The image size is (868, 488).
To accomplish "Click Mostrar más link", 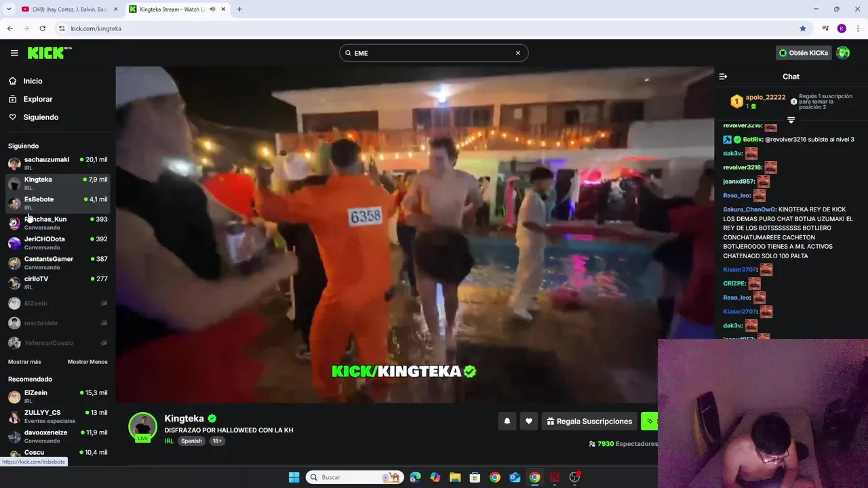I will 24,362.
